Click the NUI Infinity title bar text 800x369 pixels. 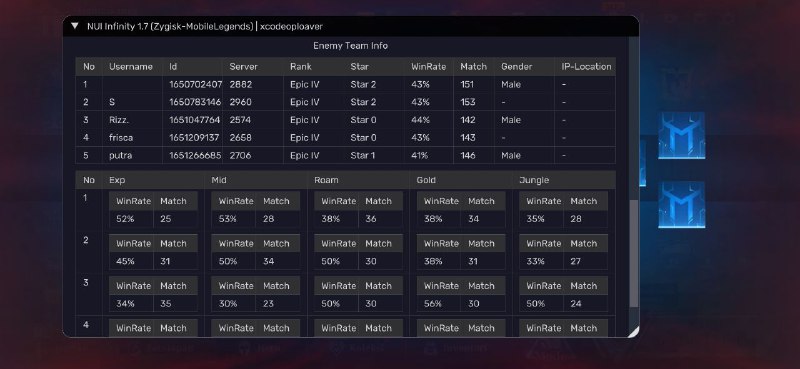tap(205, 27)
